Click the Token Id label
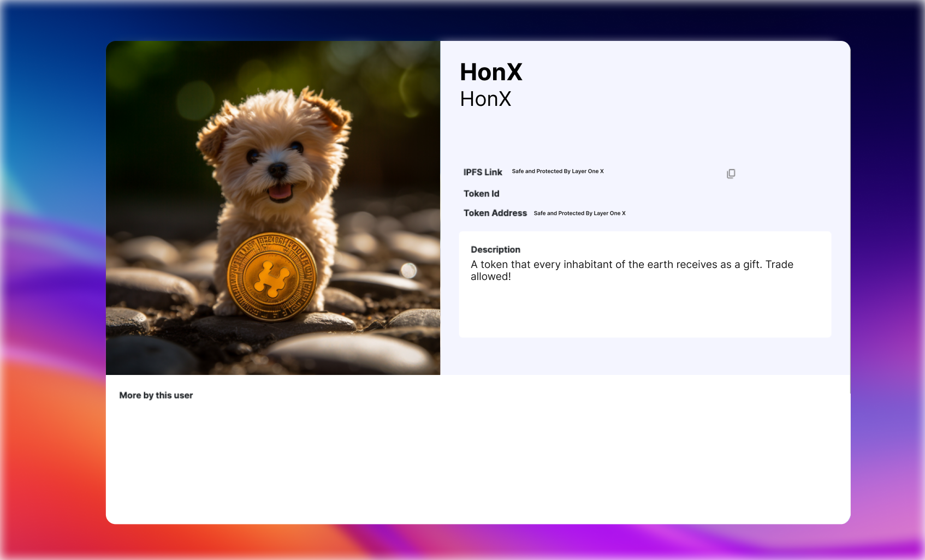Viewport: 925px width, 560px height. pos(482,194)
